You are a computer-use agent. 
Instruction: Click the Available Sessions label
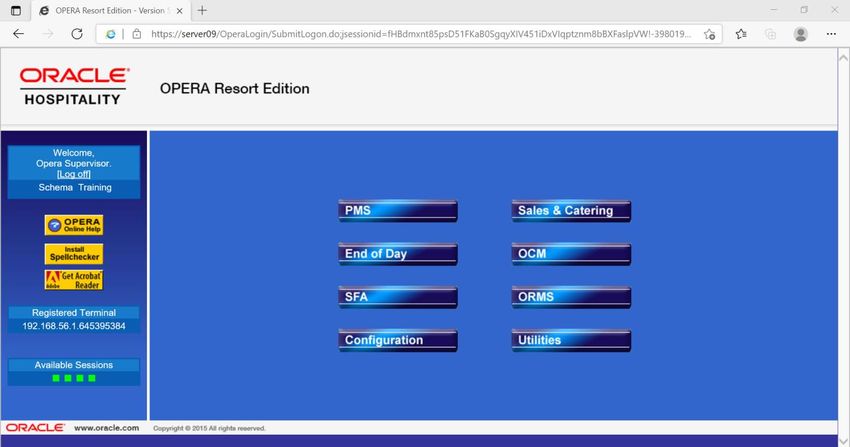pyautogui.click(x=74, y=365)
